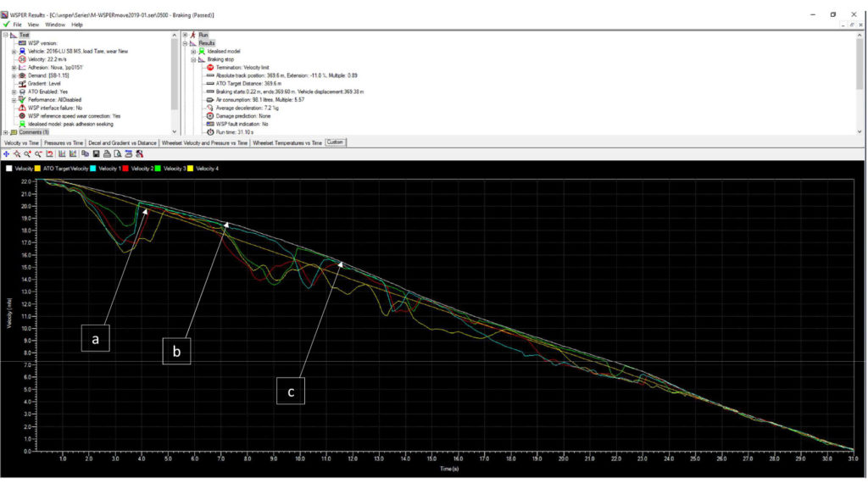Click the Run time stopwatch icon

[x=210, y=132]
